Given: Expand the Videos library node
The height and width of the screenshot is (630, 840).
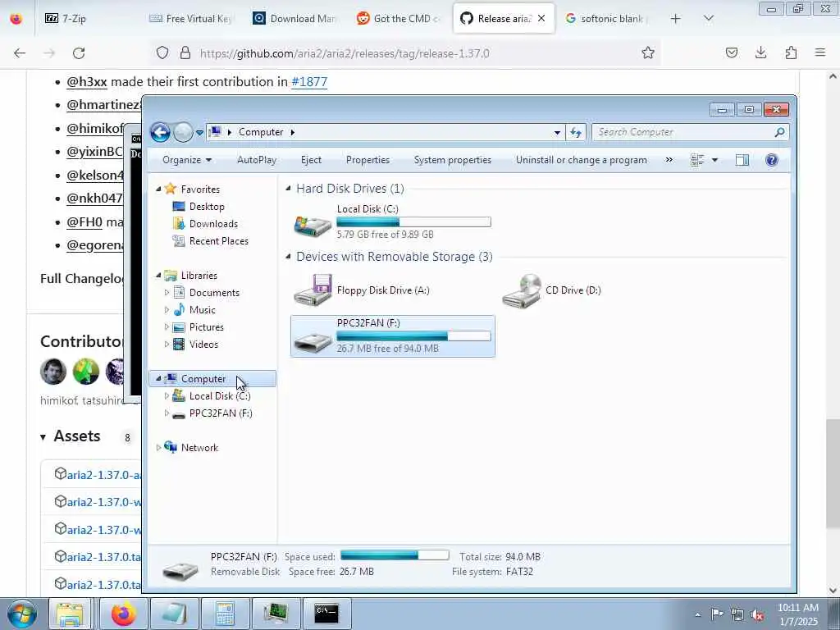Looking at the screenshot, I should (x=167, y=344).
